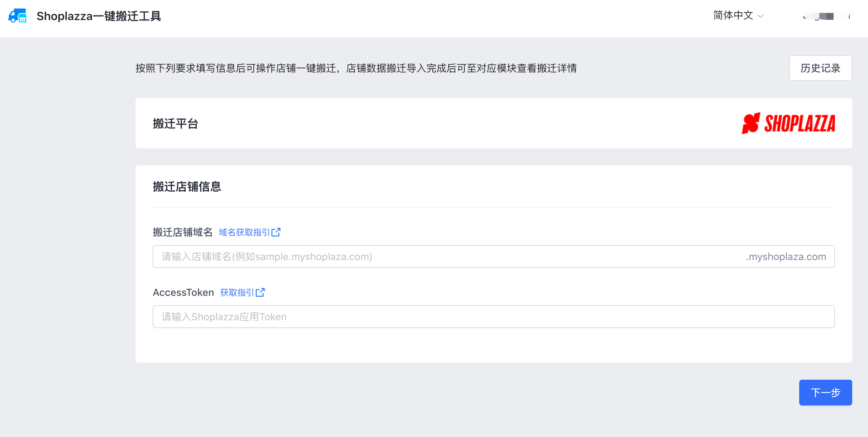Open the 历史记录 history page
Image resolution: width=868 pixels, height=437 pixels.
(820, 68)
